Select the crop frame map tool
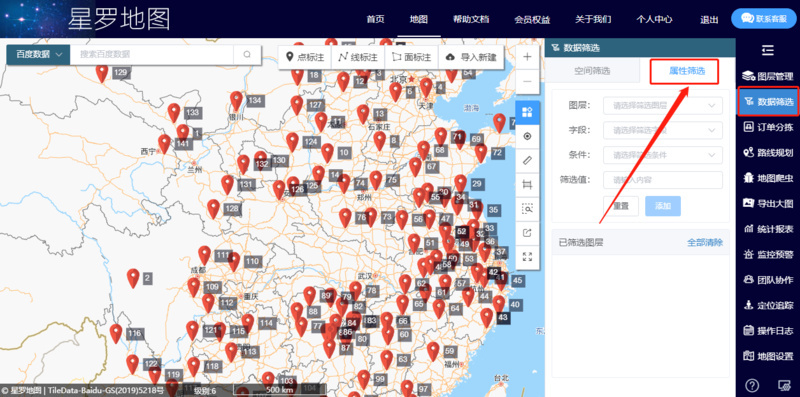 528,185
